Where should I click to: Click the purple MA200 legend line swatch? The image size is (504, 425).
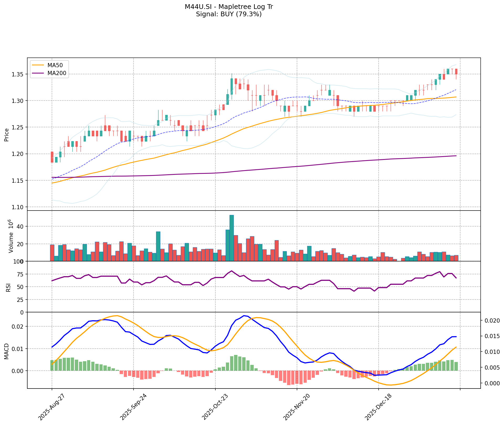click(x=38, y=73)
